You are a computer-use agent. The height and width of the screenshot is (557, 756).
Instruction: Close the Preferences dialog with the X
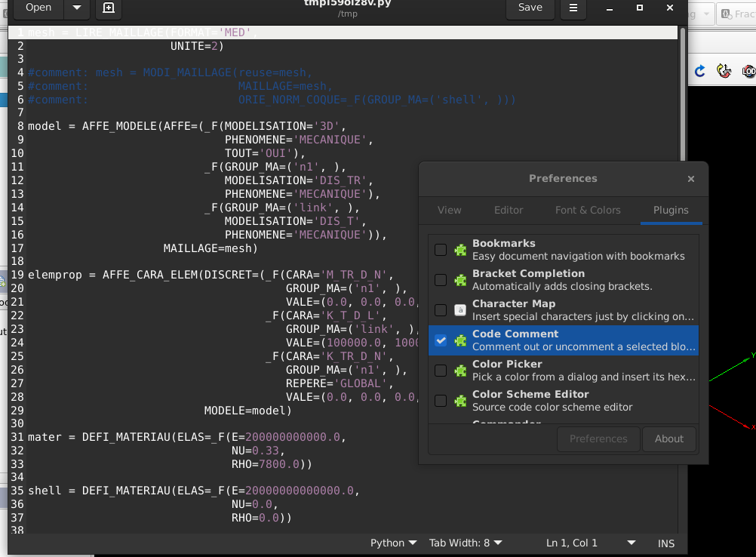click(691, 179)
